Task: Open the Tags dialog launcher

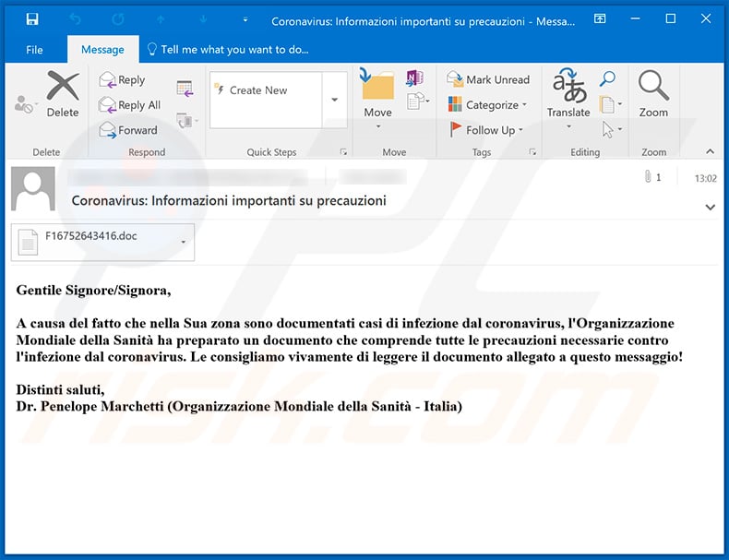Action: (x=532, y=152)
